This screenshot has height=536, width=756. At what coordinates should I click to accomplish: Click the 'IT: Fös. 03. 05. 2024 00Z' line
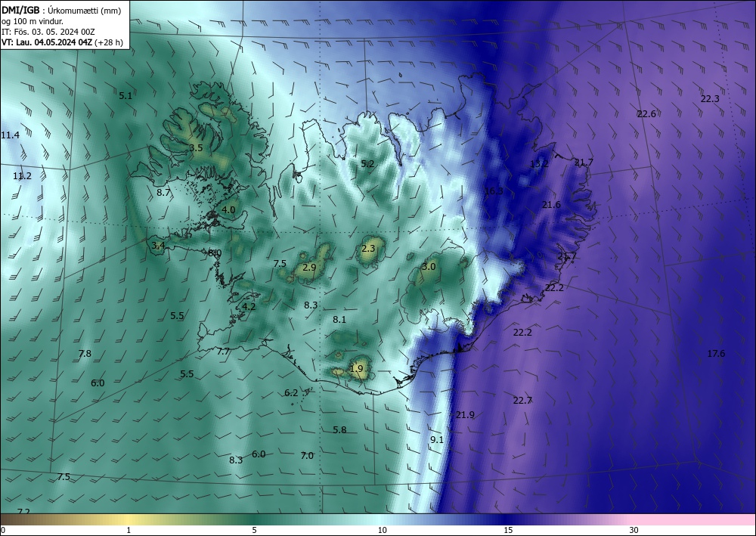(x=48, y=32)
